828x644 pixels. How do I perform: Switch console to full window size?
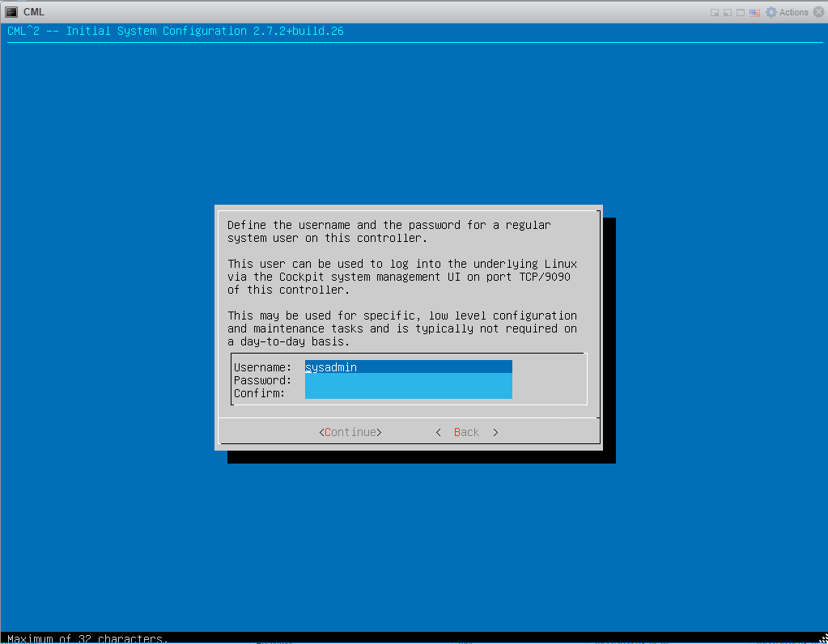pyautogui.click(x=741, y=12)
